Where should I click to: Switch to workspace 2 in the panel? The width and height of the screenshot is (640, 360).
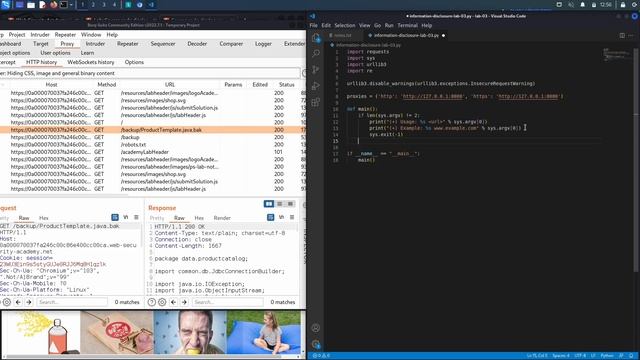pyautogui.click(x=93, y=5)
